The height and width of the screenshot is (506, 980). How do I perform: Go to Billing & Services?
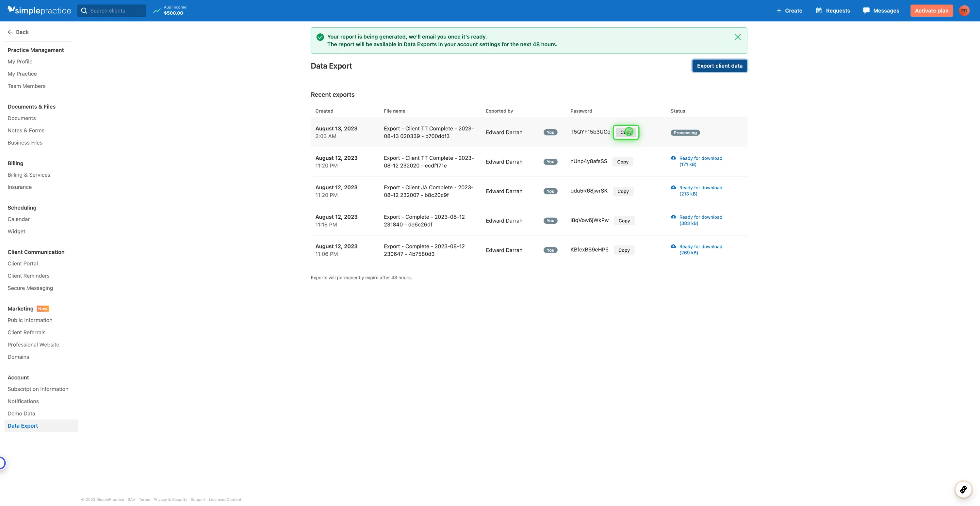(x=29, y=175)
